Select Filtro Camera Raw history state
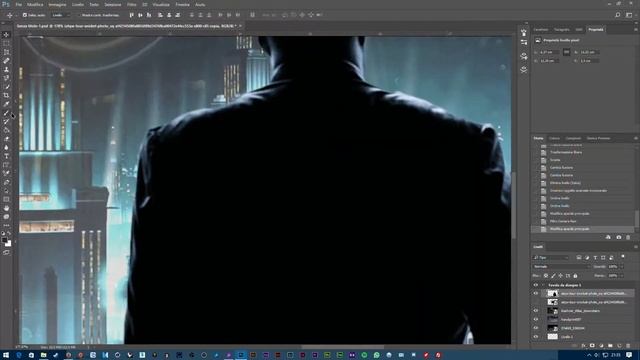This screenshot has width=640, height=360. click(x=563, y=221)
